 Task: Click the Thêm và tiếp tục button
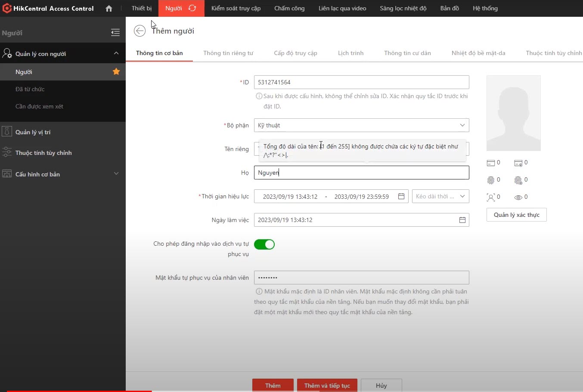coord(327,385)
